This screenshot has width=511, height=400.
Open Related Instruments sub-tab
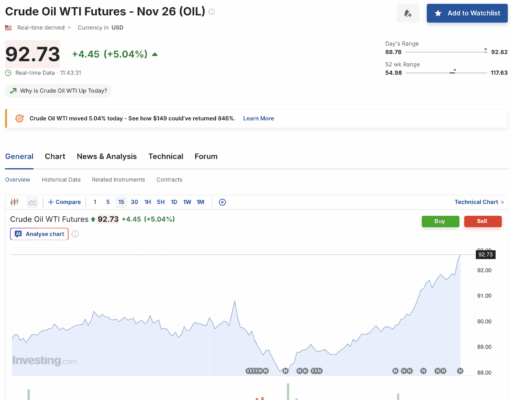pyautogui.click(x=118, y=180)
